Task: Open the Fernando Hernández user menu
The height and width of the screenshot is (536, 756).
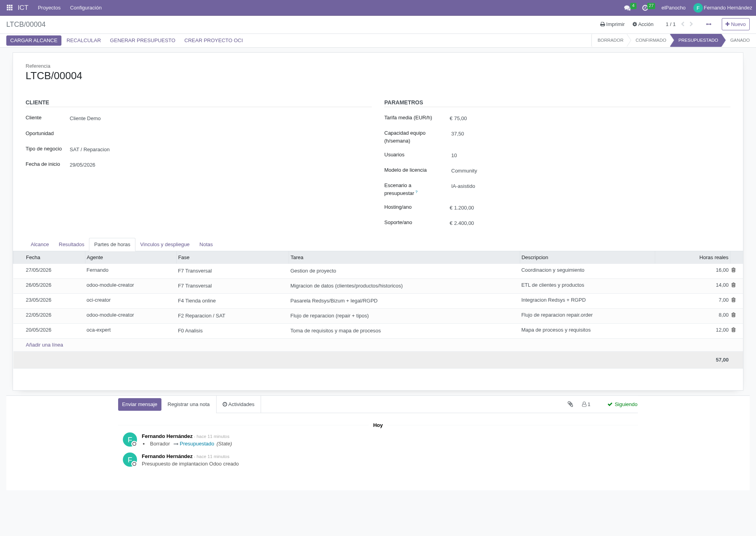Action: pyautogui.click(x=723, y=8)
